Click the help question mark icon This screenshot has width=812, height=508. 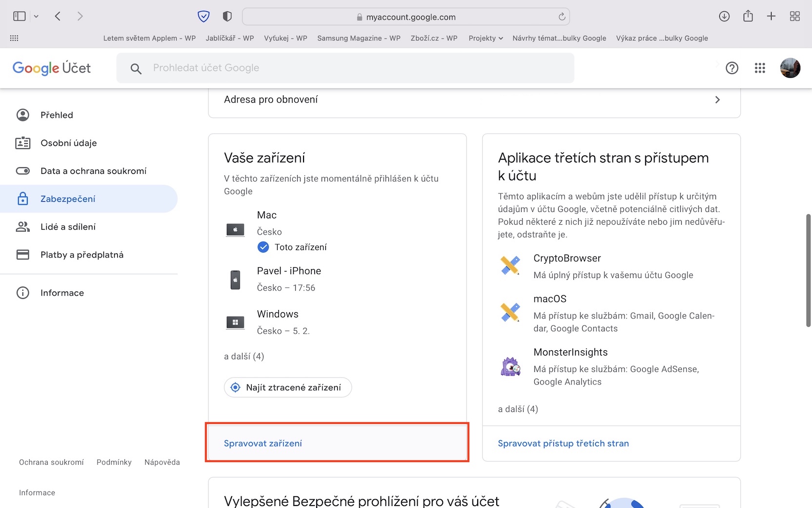(732, 68)
